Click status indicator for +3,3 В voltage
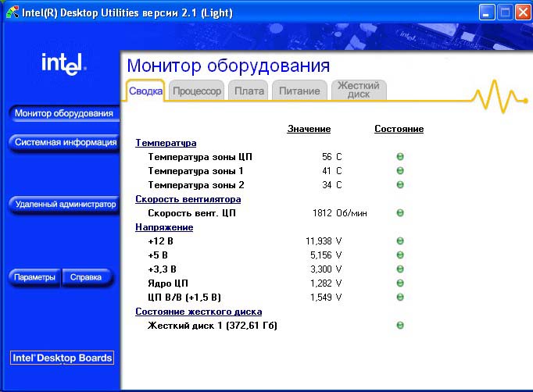The image size is (533, 392). (x=400, y=269)
